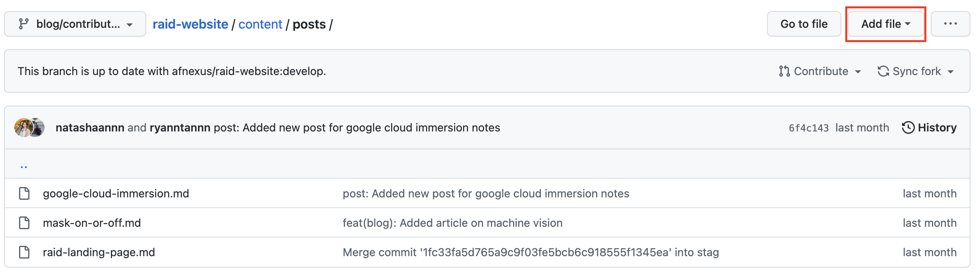Open ryanntannn's profile link
This screenshot has height=278, width=980.
click(180, 127)
